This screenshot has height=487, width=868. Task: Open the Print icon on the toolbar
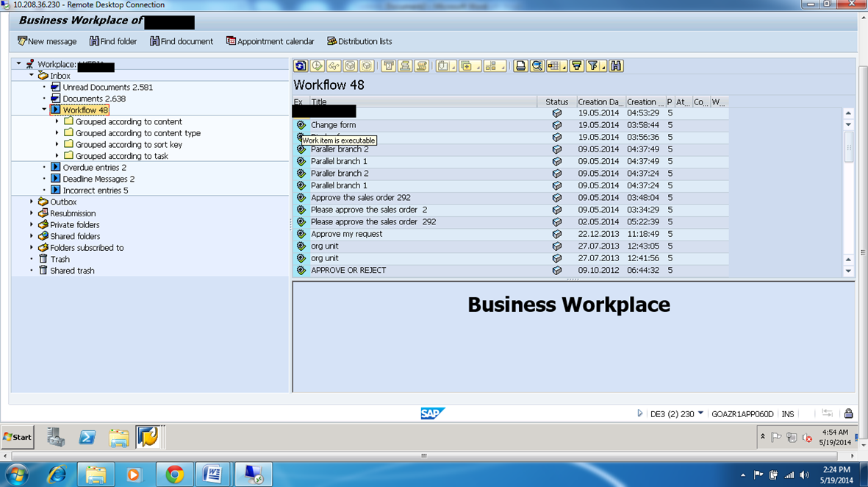[522, 65]
